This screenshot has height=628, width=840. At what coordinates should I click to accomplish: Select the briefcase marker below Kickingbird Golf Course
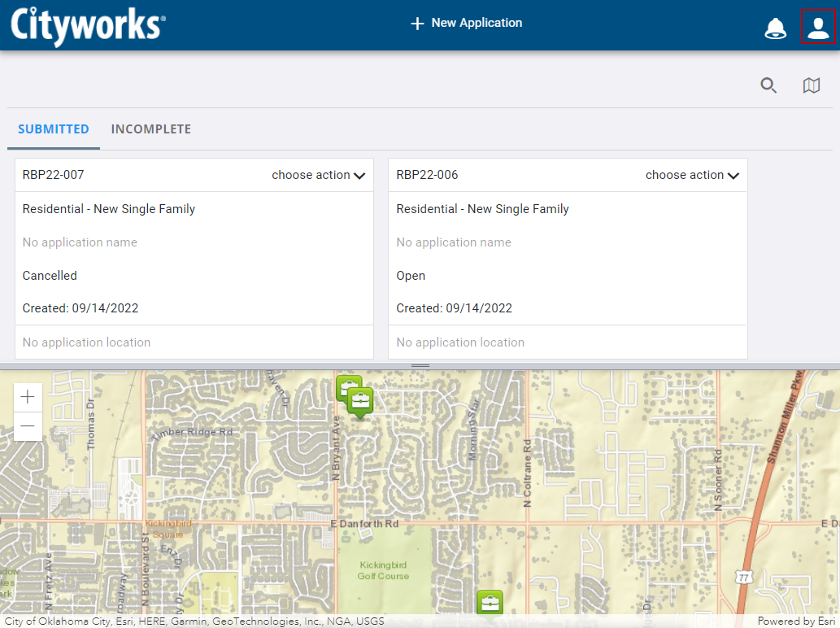490,603
